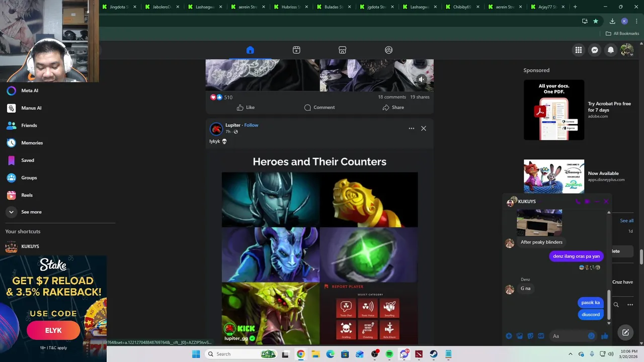Viewport: 644px width, 362px height.
Task: Start a voice call in KUKUYS chat
Action: tap(578, 202)
